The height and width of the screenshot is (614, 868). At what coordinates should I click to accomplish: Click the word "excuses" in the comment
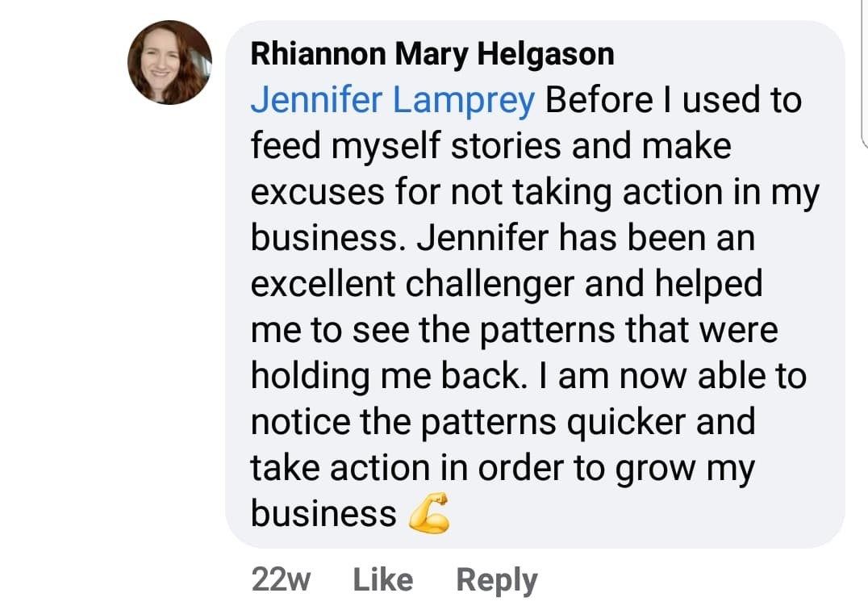point(318,194)
